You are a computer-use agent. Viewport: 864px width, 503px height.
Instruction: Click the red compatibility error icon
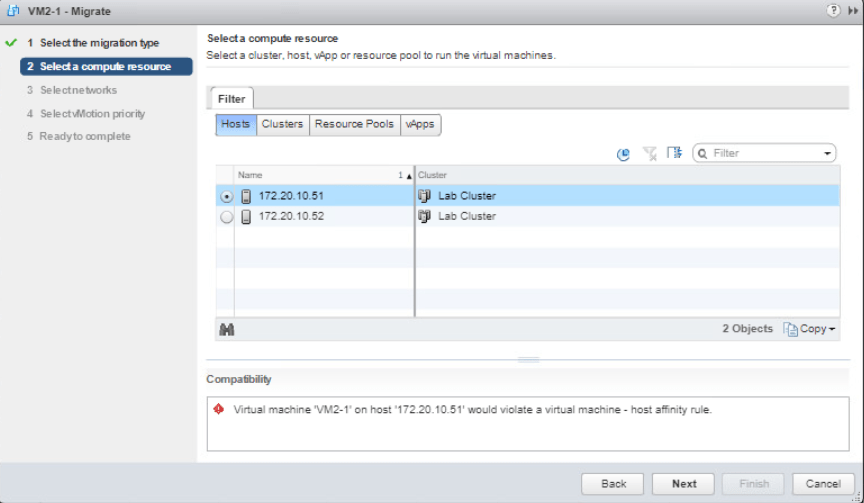[219, 409]
